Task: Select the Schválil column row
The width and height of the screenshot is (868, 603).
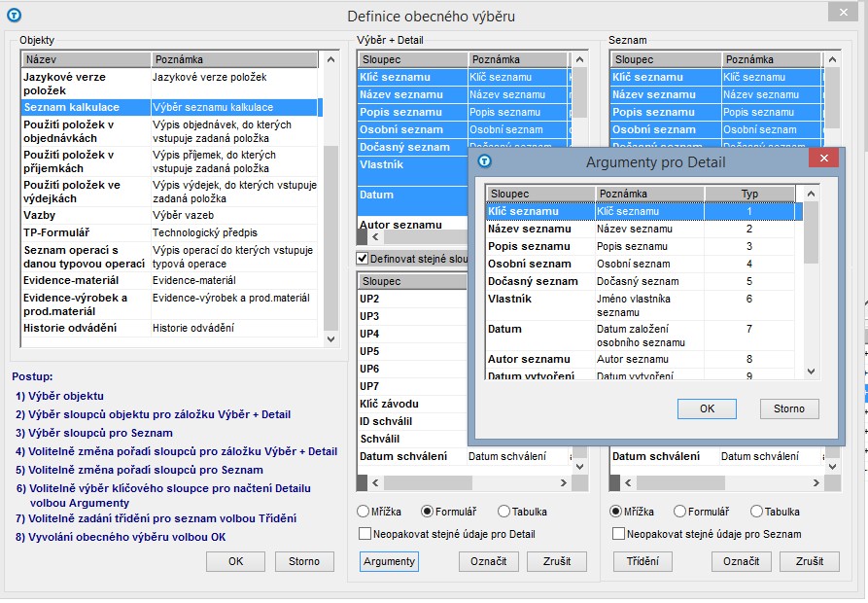Action: coord(412,439)
